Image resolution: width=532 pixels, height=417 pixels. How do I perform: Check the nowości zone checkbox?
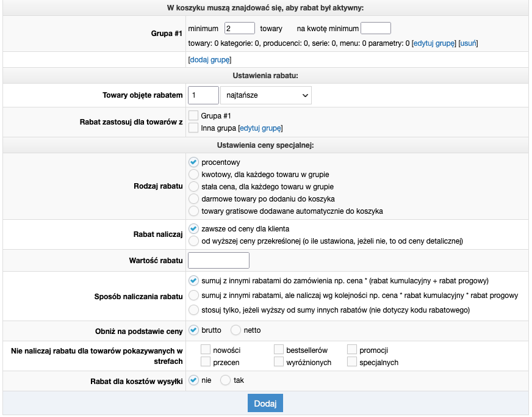click(x=206, y=350)
